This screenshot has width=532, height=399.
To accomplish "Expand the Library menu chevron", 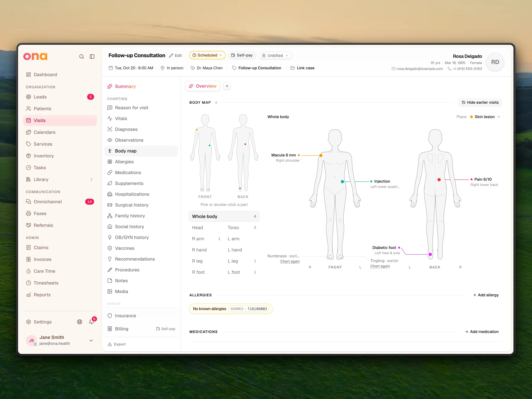I will pos(91,180).
